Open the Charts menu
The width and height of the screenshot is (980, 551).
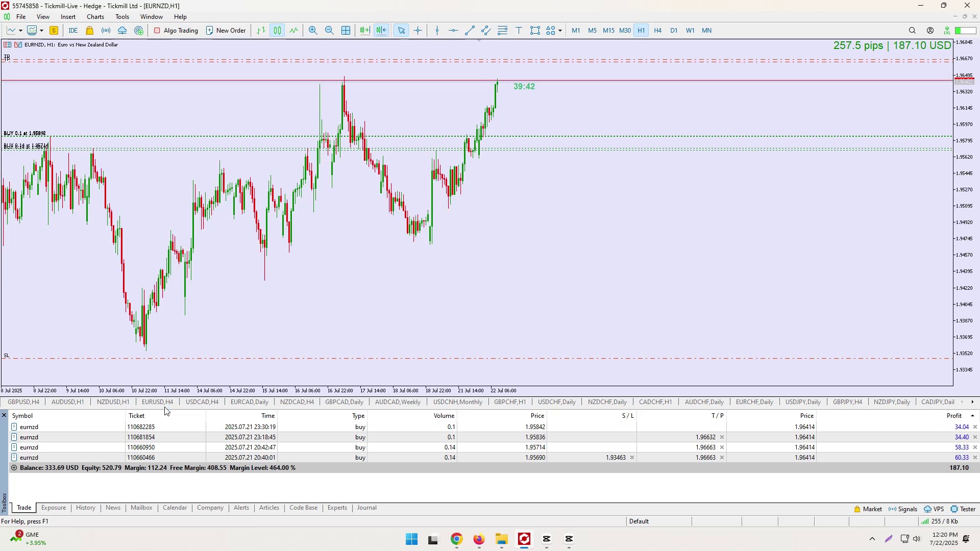95,17
